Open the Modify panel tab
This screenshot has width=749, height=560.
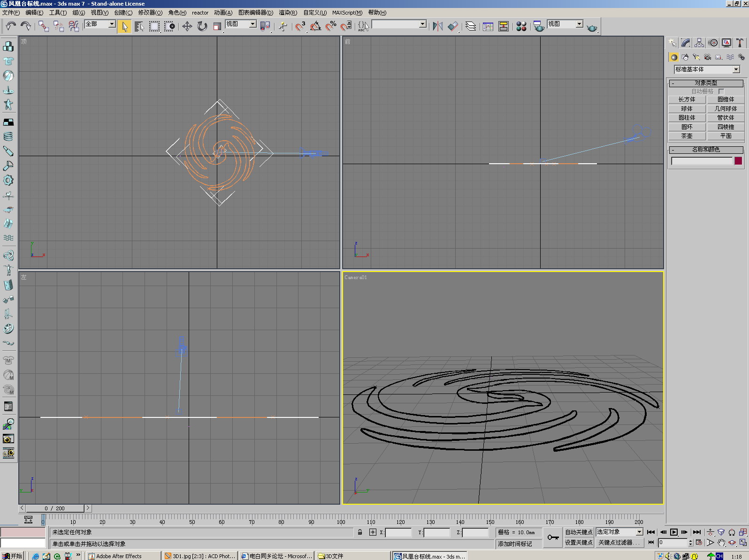point(686,43)
